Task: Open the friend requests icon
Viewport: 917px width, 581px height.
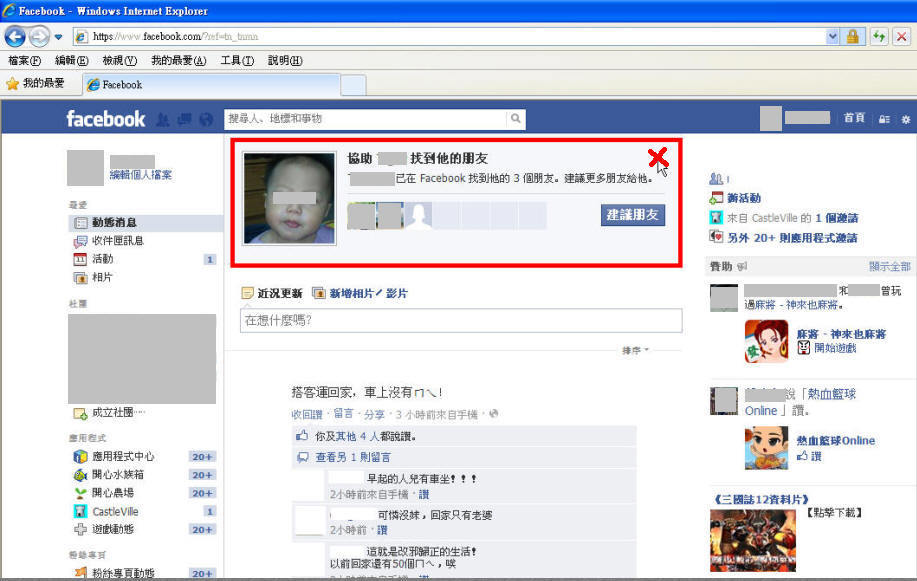Action: [x=163, y=119]
